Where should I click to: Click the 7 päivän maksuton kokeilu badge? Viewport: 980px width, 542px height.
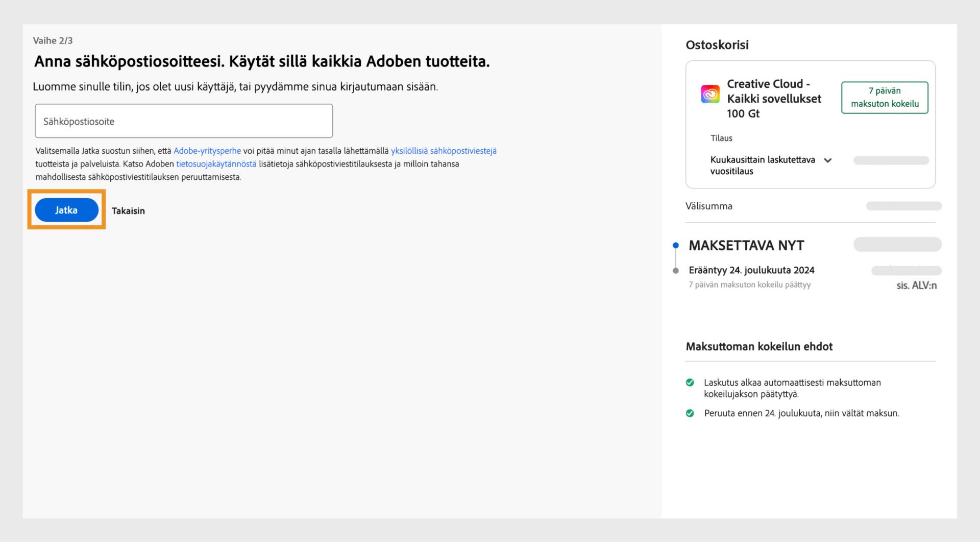pos(885,97)
